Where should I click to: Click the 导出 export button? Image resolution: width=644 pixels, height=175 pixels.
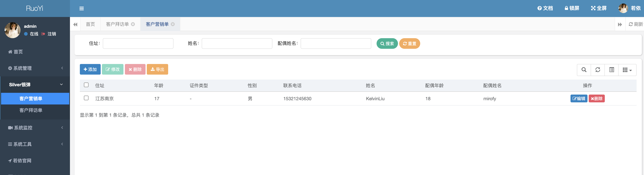tap(157, 69)
